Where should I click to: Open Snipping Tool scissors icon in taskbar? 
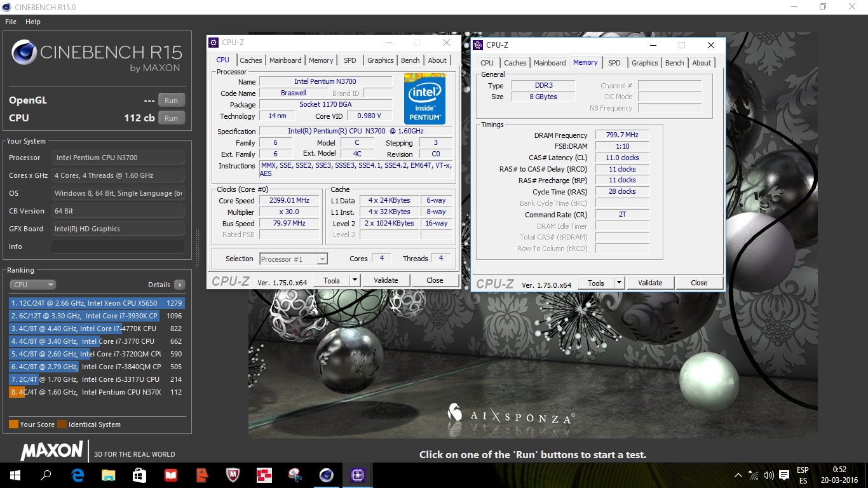pos(295,475)
